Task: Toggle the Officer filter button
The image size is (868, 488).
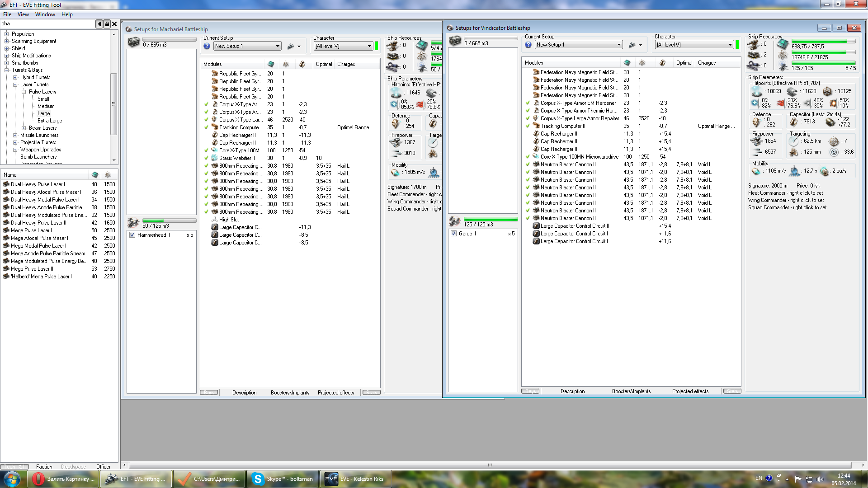Action: tap(104, 467)
